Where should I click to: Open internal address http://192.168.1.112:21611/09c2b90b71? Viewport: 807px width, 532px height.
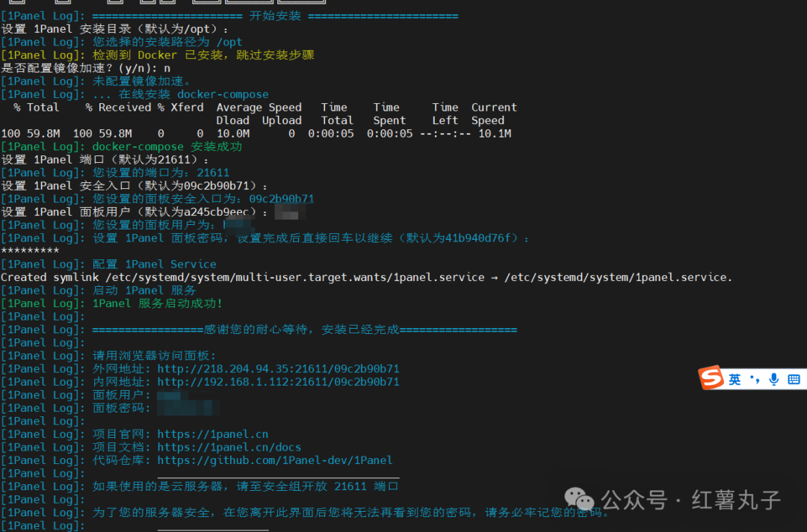[278, 382]
